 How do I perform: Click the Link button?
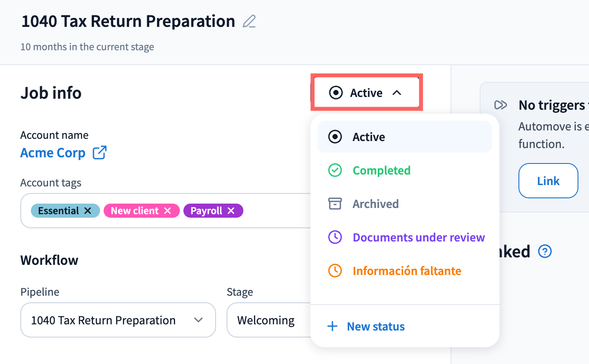(548, 181)
